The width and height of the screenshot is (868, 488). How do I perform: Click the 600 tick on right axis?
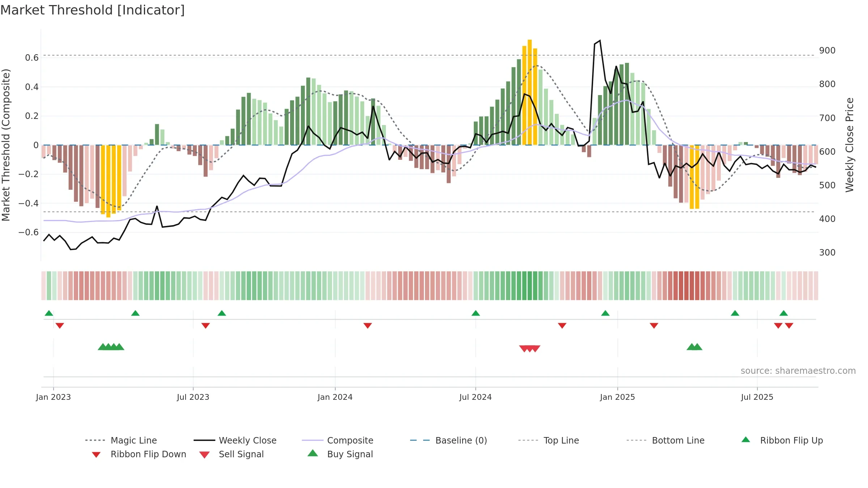tap(827, 152)
